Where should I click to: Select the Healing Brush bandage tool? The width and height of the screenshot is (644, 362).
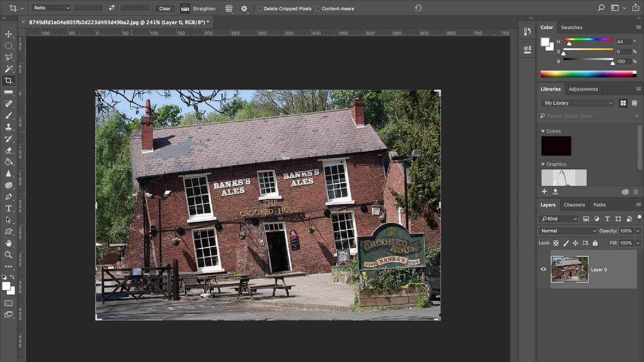tap(9, 104)
